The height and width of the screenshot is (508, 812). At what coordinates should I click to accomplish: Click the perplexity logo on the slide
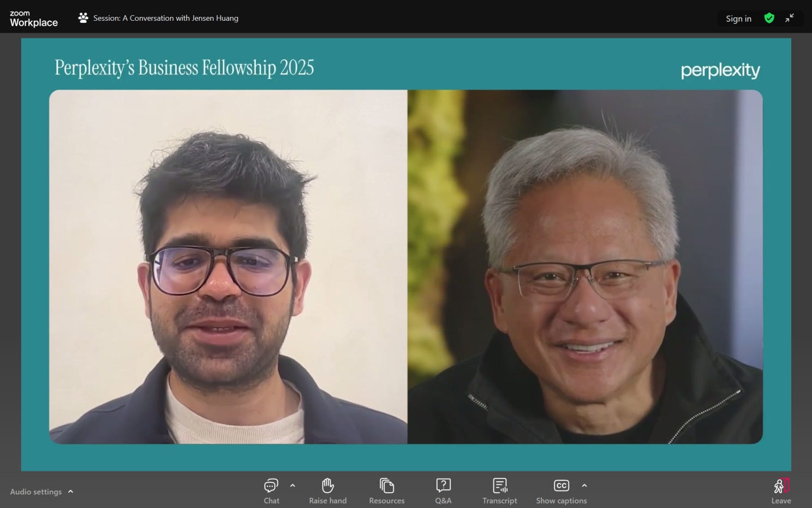point(720,70)
